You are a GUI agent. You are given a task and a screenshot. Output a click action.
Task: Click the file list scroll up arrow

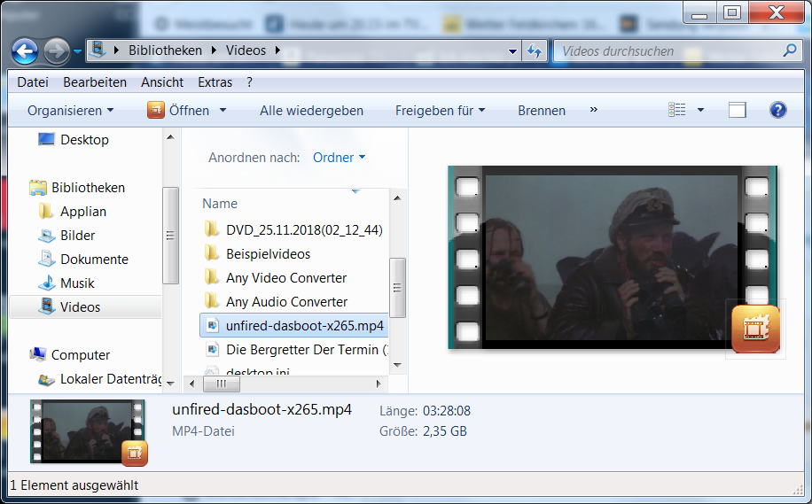tap(397, 198)
